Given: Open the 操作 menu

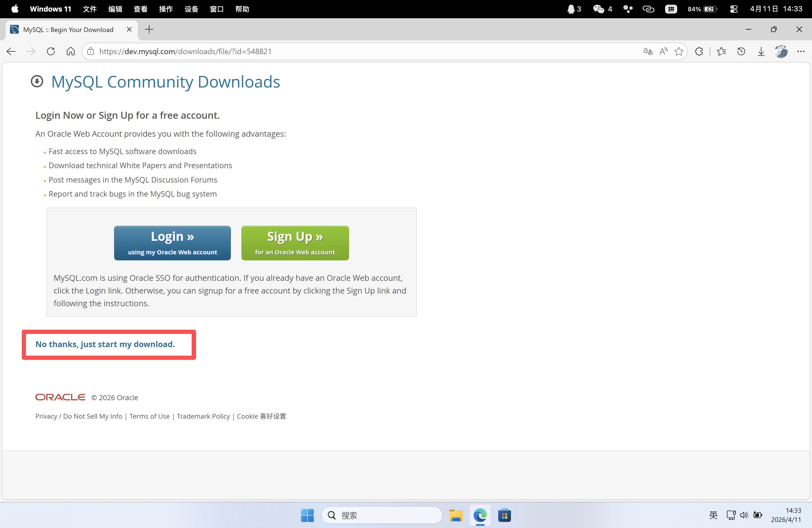Looking at the screenshot, I should click(166, 9).
